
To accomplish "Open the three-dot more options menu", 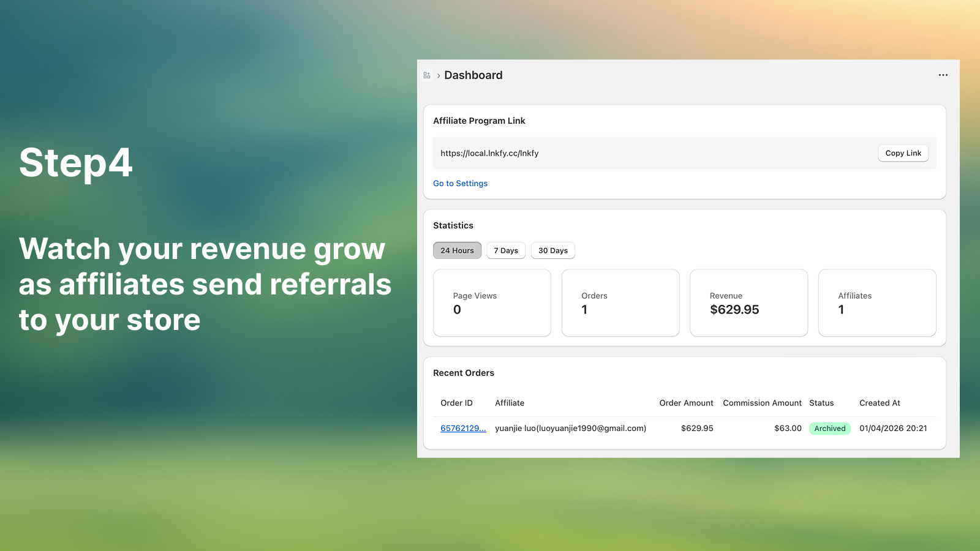I will (x=943, y=75).
